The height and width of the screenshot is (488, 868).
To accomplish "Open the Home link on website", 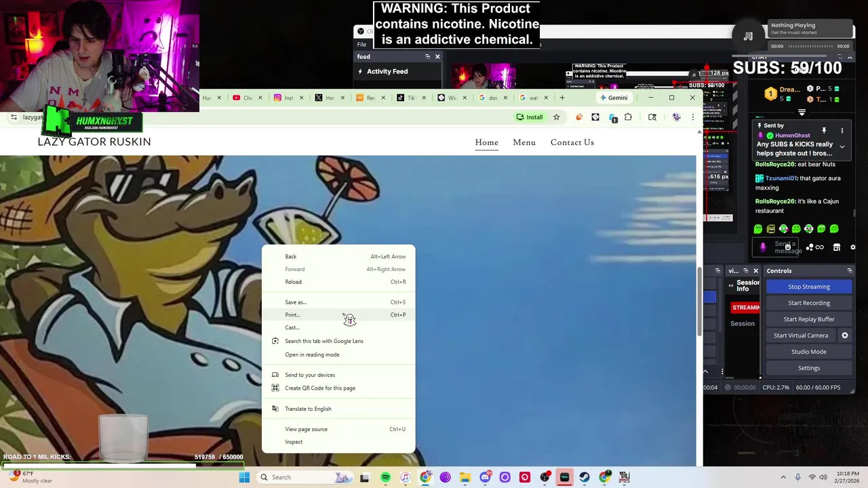I will 486,142.
